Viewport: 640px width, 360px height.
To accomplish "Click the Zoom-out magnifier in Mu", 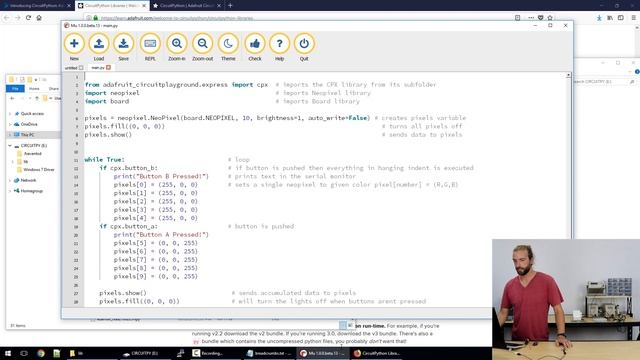I will [x=202, y=44].
